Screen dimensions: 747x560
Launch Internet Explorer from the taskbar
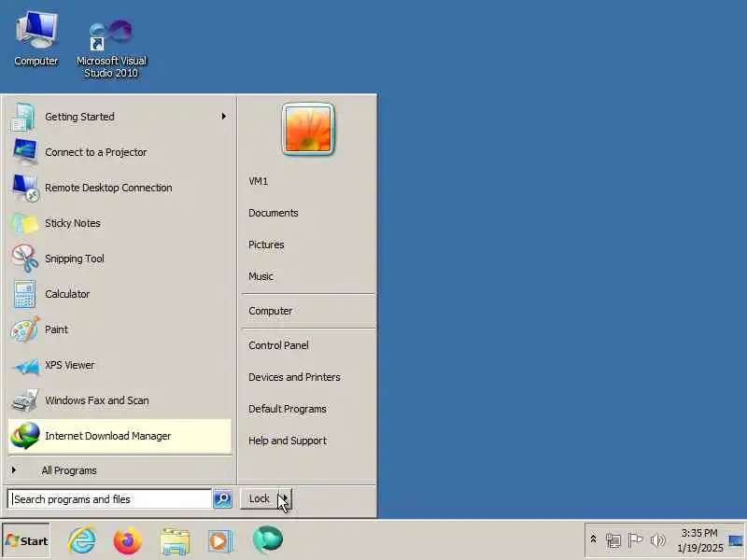click(x=82, y=540)
